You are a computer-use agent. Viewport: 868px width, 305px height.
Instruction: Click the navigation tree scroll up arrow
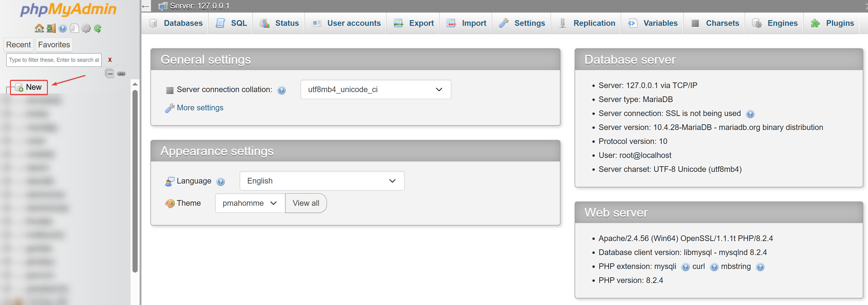pos(135,84)
